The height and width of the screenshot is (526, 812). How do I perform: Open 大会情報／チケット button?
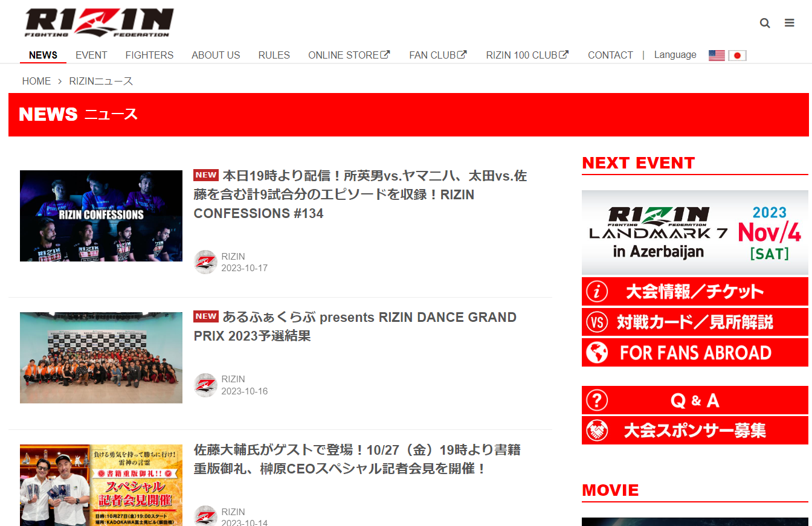click(x=695, y=292)
